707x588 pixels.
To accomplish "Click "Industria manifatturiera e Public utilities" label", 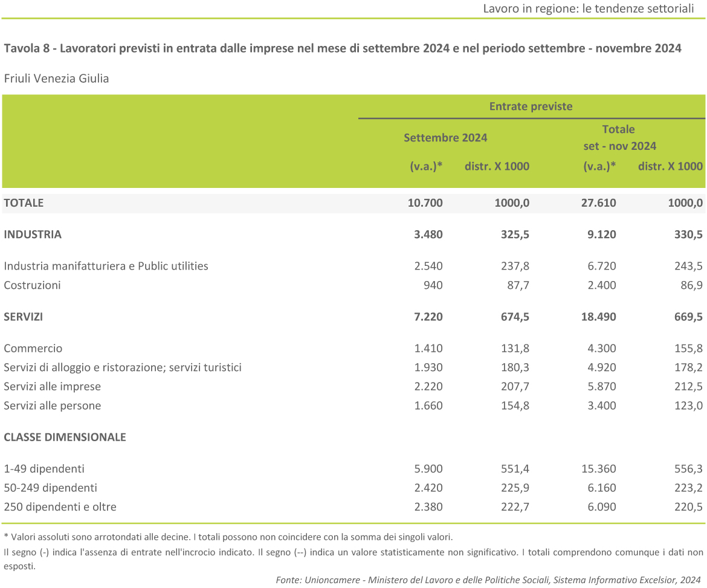I will 106,266.
